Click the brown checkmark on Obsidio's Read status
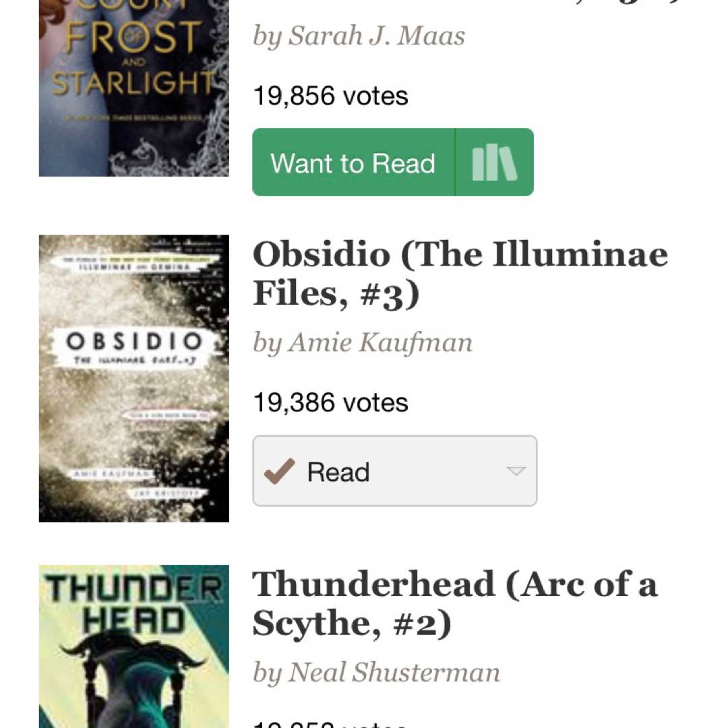Viewport: 728px width, 728px height. pos(280,471)
